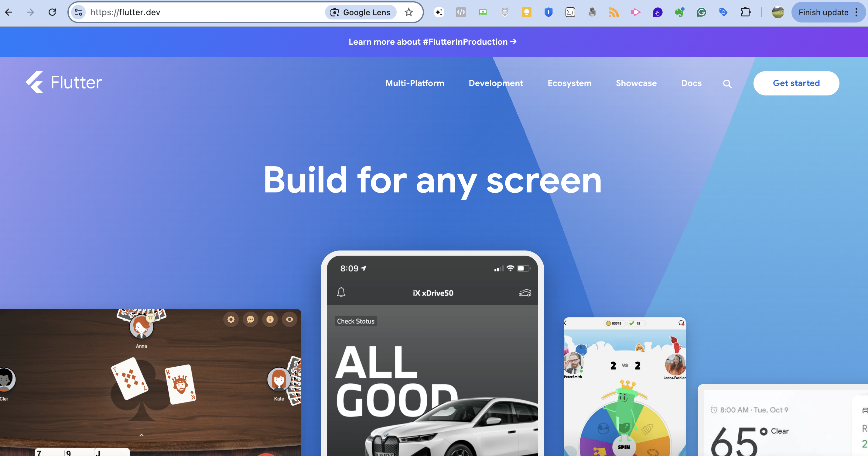The image size is (868, 456).
Task: Click the Learn more about #FlutterInProduction link
Action: click(433, 42)
